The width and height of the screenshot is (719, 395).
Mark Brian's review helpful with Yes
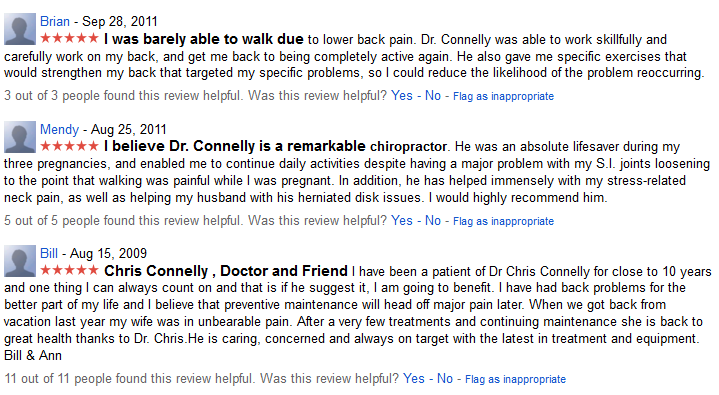(402, 95)
